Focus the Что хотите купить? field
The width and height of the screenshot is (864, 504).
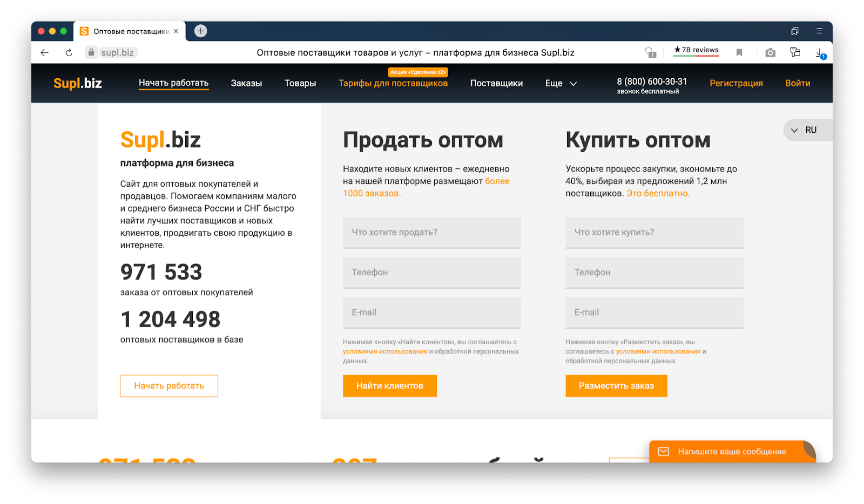tap(654, 233)
